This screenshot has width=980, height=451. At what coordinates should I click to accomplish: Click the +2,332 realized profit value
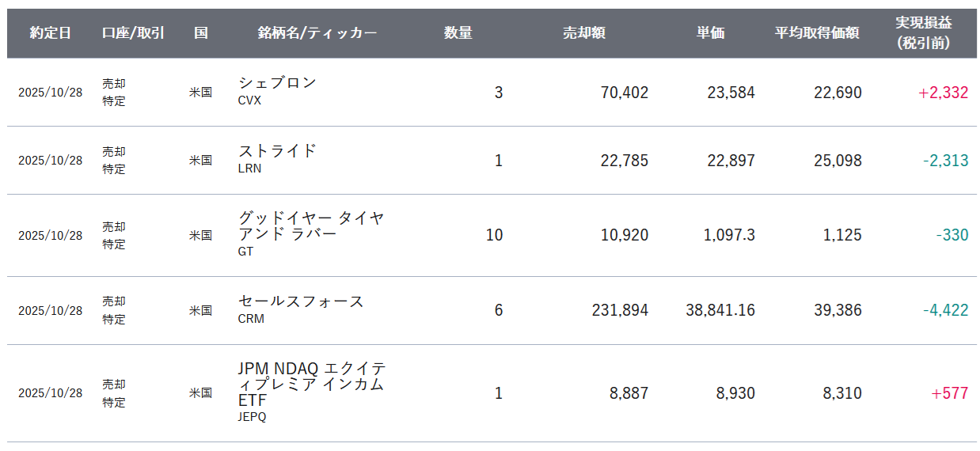(x=943, y=93)
